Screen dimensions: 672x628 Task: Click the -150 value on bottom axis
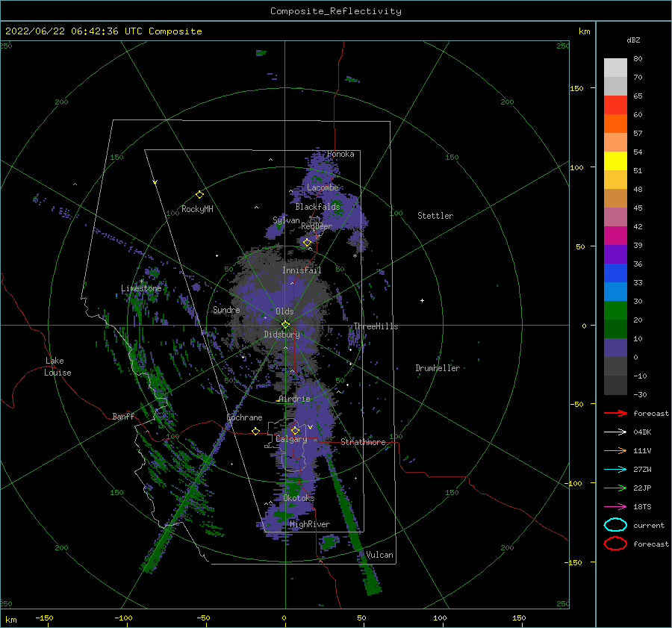pyautogui.click(x=44, y=618)
